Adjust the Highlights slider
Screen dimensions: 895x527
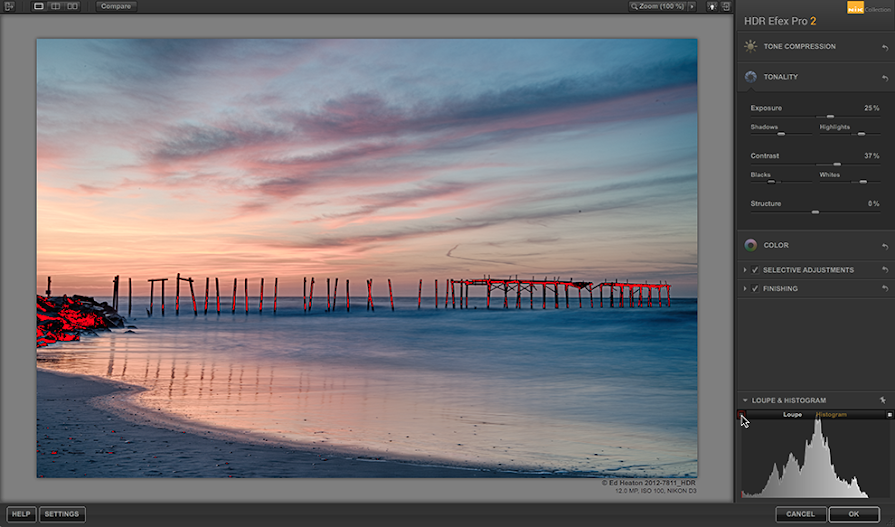[x=861, y=134]
